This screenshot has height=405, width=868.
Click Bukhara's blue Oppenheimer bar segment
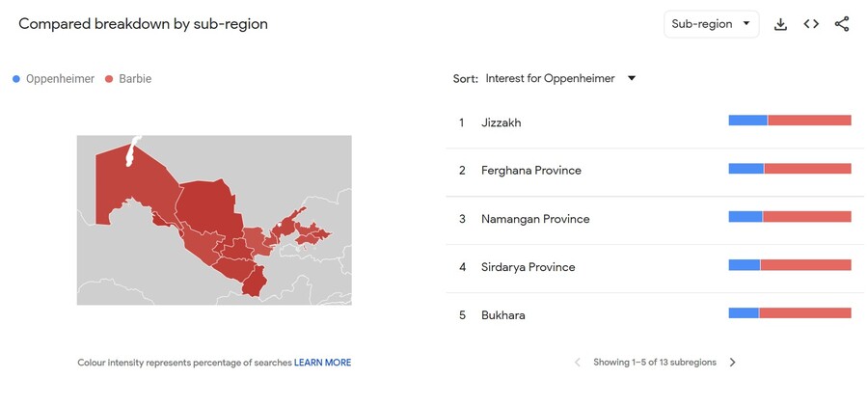click(x=744, y=313)
